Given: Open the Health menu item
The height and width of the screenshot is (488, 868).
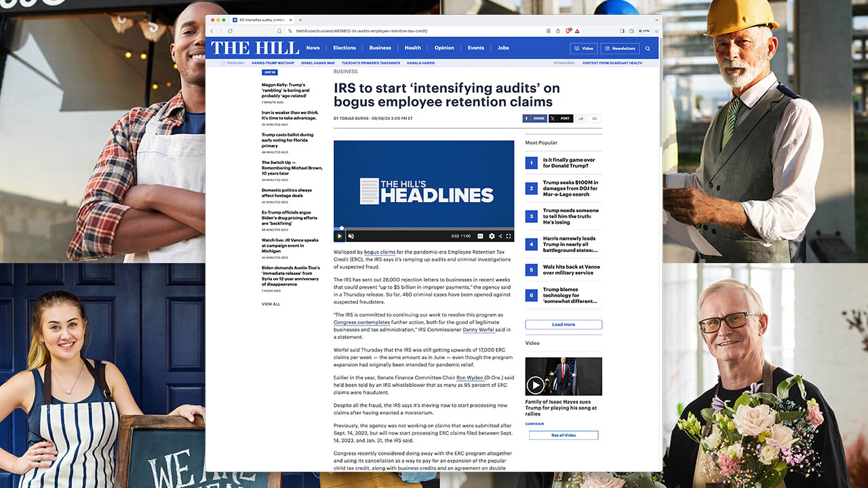Looking at the screenshot, I should 413,48.
